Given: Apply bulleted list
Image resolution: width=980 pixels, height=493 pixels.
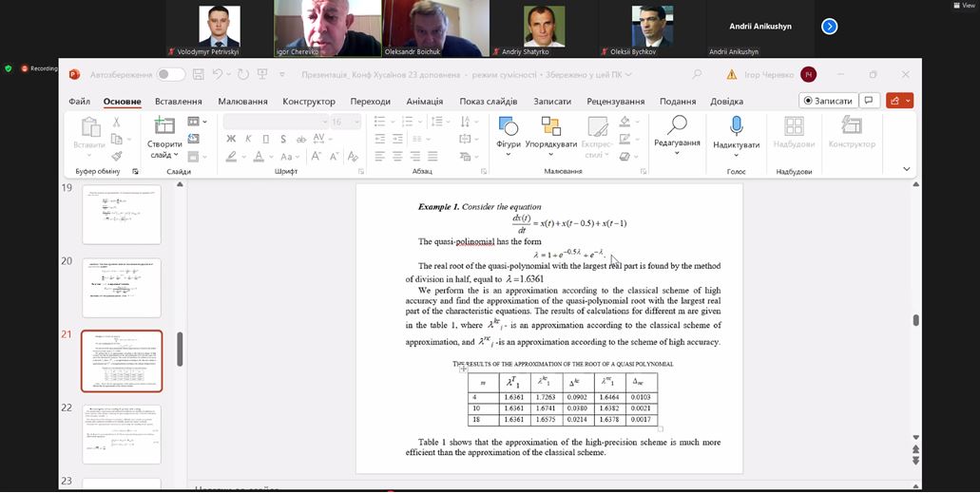Looking at the screenshot, I should pos(379,122).
